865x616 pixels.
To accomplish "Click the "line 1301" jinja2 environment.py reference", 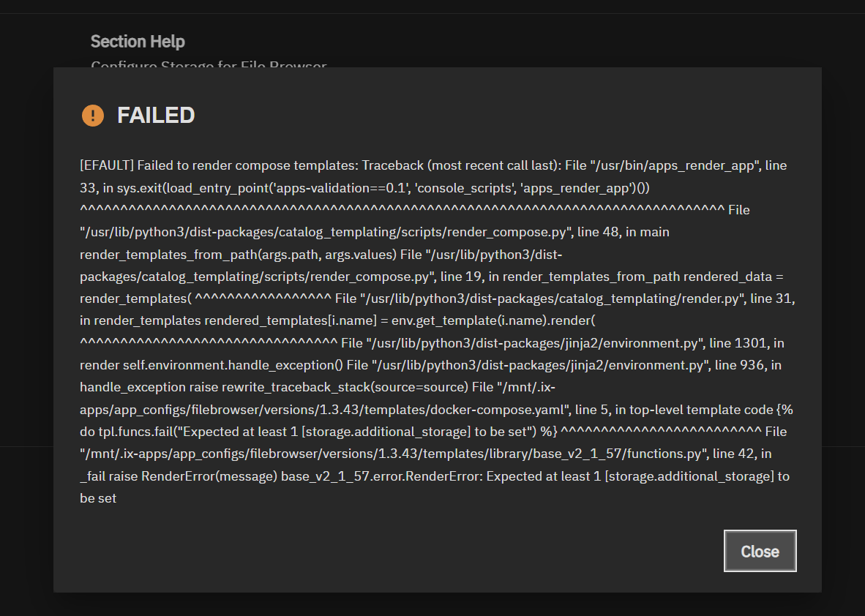I will (738, 342).
